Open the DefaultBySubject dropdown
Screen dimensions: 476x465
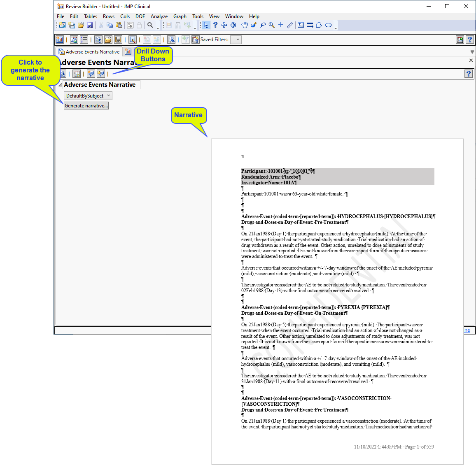coord(88,96)
